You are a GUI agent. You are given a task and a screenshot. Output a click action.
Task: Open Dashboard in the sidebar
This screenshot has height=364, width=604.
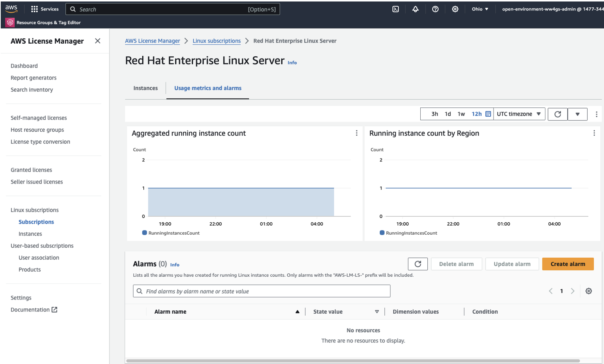(24, 66)
